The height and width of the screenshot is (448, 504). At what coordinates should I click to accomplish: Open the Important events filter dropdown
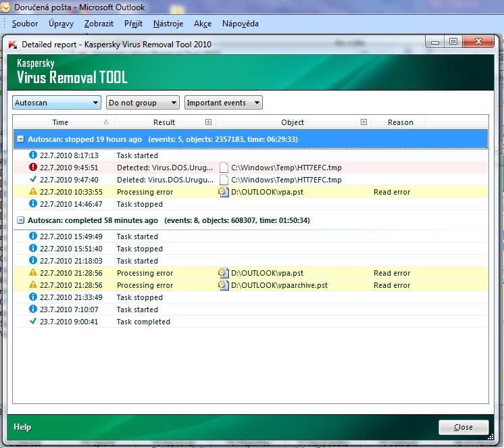click(223, 103)
